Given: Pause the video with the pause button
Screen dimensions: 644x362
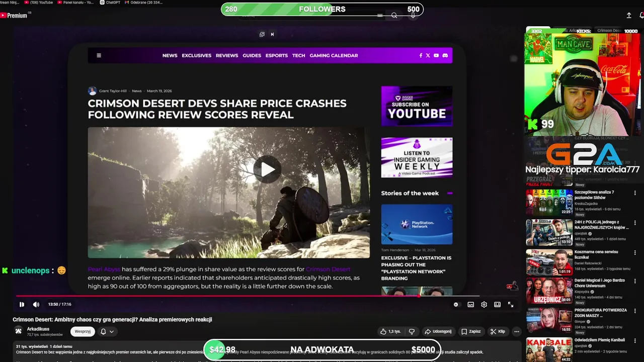Looking at the screenshot, I should (x=22, y=304).
